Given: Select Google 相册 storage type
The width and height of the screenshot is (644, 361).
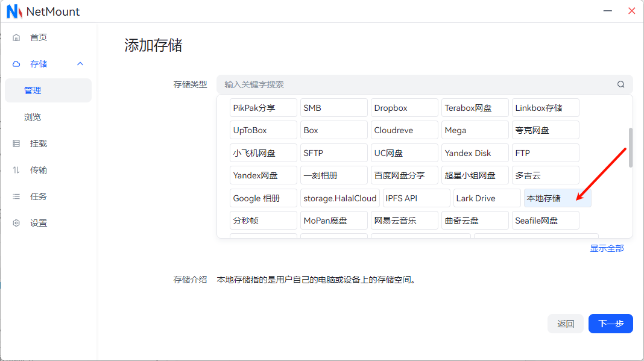Looking at the screenshot, I should (264, 198).
